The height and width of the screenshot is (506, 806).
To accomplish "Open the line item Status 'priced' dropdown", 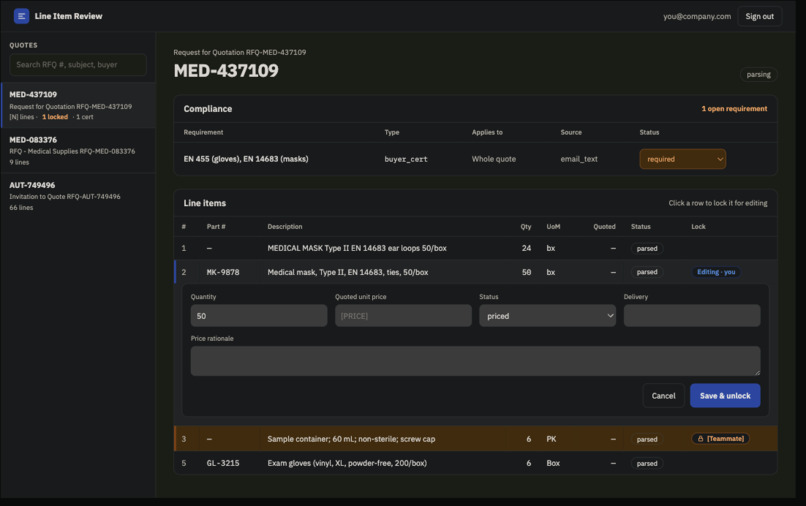I will click(x=547, y=316).
